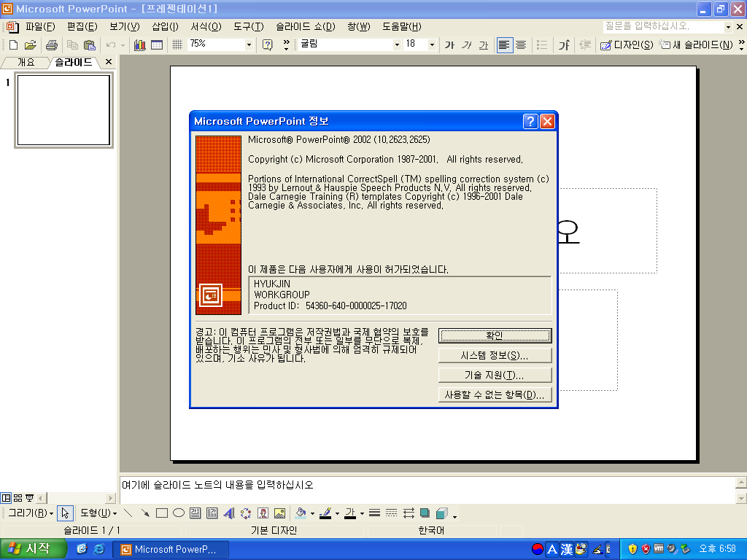
Task: Click the slide notes text area
Action: [427, 489]
